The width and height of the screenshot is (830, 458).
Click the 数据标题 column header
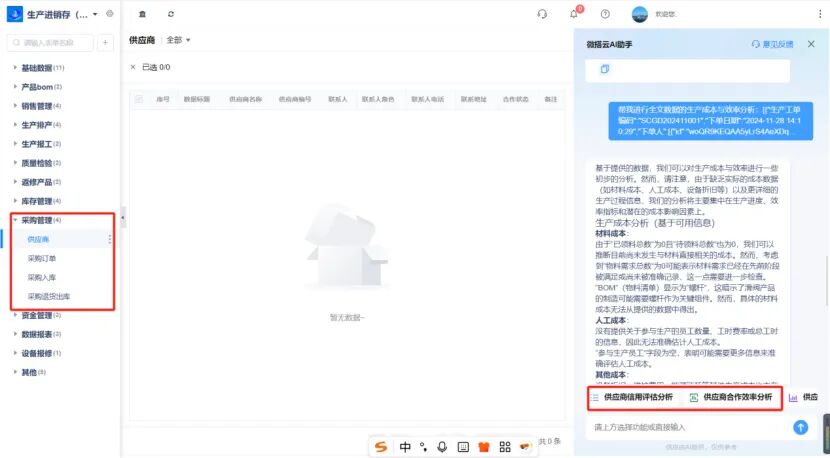click(197, 99)
